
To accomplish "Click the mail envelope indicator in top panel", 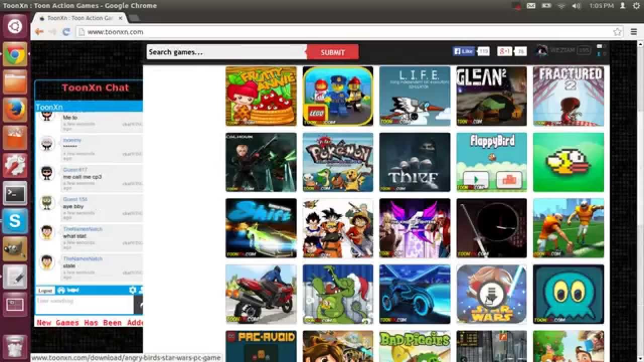I will [531, 6].
